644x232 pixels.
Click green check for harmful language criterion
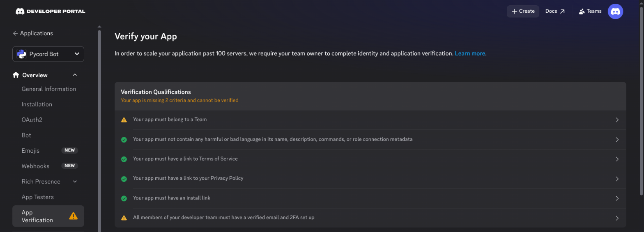pyautogui.click(x=124, y=140)
